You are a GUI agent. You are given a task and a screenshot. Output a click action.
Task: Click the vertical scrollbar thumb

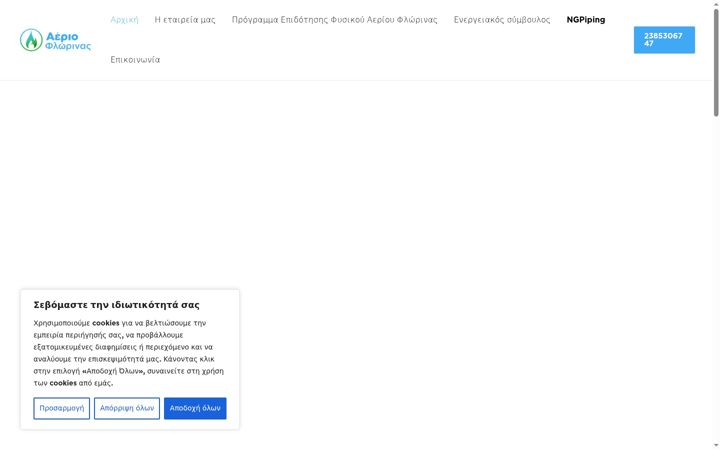(x=716, y=62)
